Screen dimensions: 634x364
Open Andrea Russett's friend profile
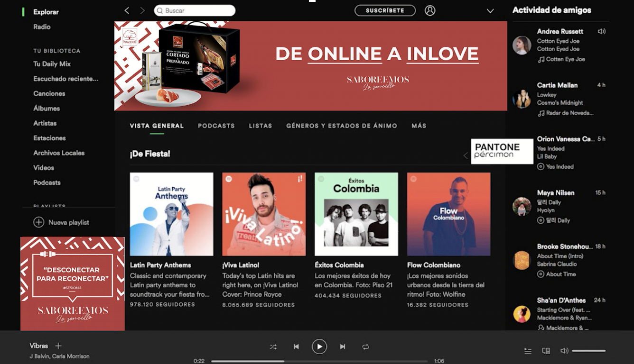(560, 31)
